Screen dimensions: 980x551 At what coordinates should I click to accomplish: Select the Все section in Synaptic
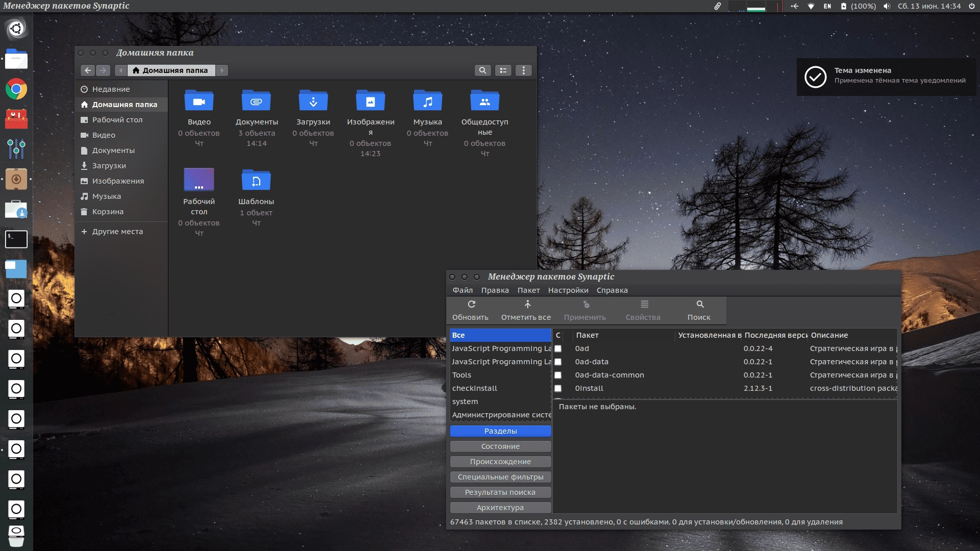point(500,335)
